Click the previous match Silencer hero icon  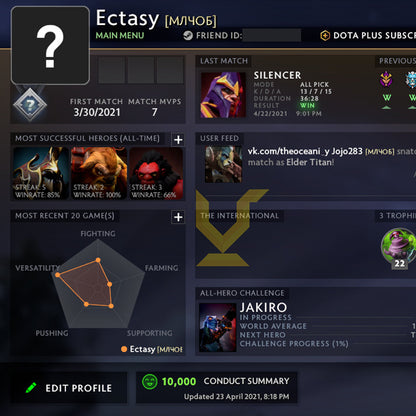click(x=386, y=79)
